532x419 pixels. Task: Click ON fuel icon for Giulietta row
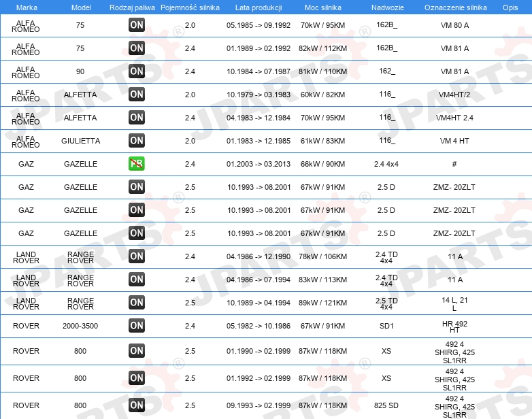point(137,140)
